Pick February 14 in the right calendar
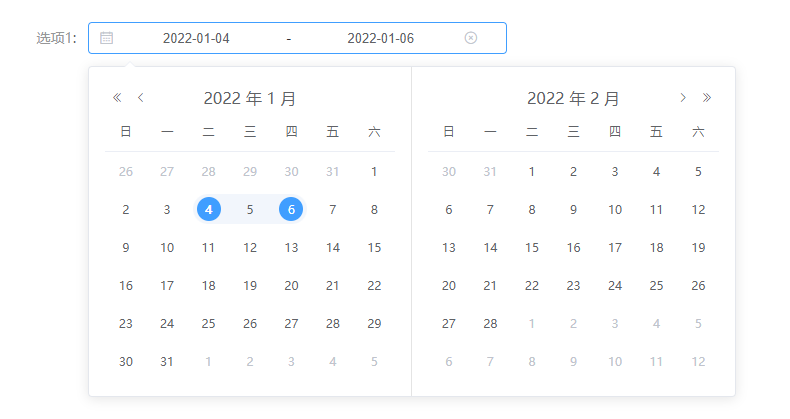The image size is (790, 419). [x=490, y=247]
